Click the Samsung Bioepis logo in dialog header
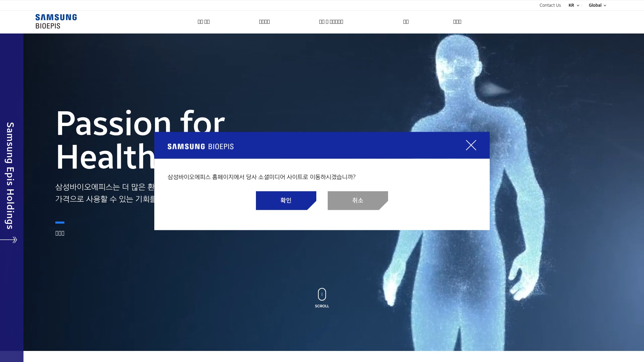The width and height of the screenshot is (644, 362). coord(201,146)
